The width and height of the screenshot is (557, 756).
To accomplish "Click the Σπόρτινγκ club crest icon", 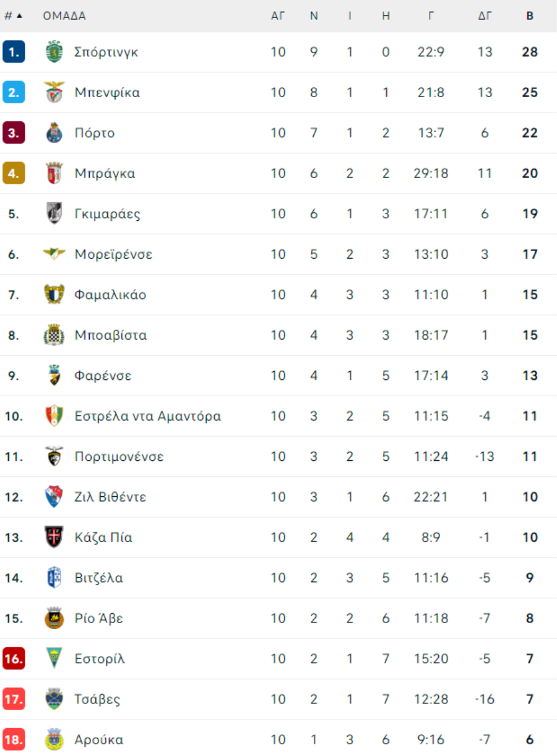I will click(54, 52).
